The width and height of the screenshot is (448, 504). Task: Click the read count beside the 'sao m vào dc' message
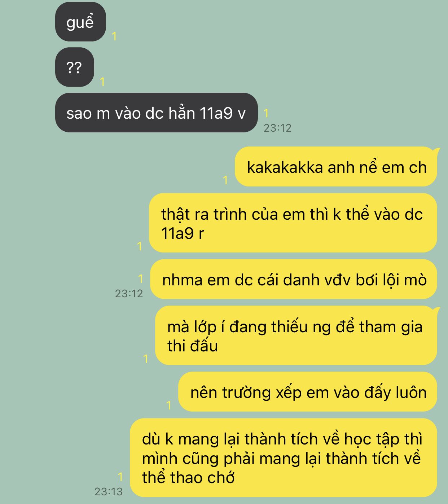(x=266, y=113)
